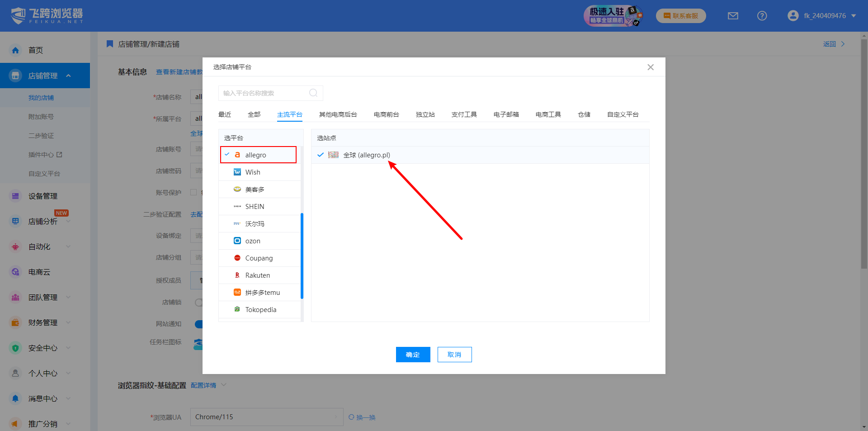Switch to the 电商前台 tab
Viewport: 868px width, 431px height.
(387, 114)
